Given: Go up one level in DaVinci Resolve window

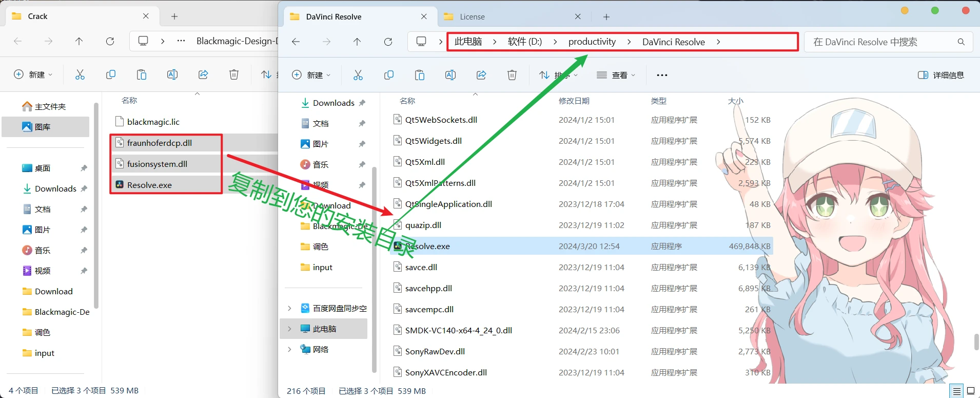Looking at the screenshot, I should click(x=357, y=42).
